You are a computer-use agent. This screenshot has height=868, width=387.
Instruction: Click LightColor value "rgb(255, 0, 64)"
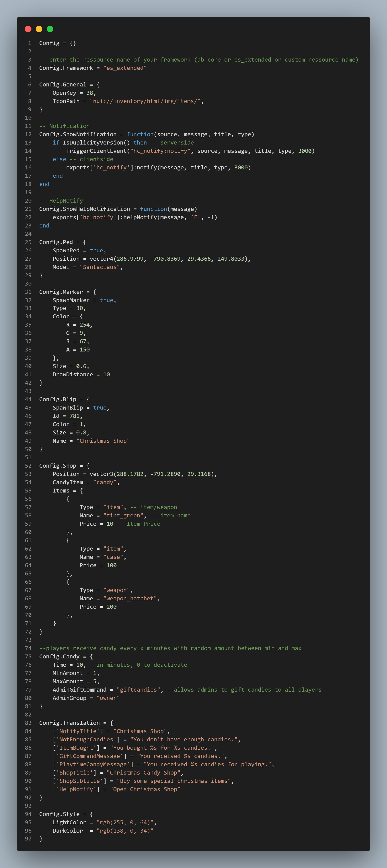point(125,823)
